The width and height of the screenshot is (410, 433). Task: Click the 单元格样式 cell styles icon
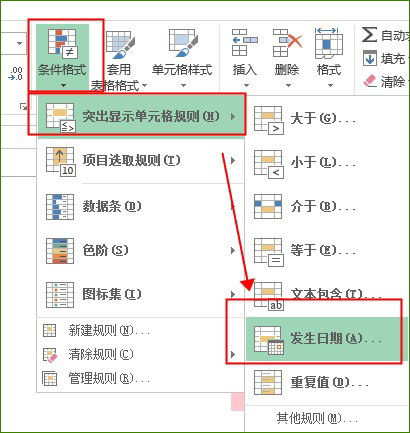point(183,43)
